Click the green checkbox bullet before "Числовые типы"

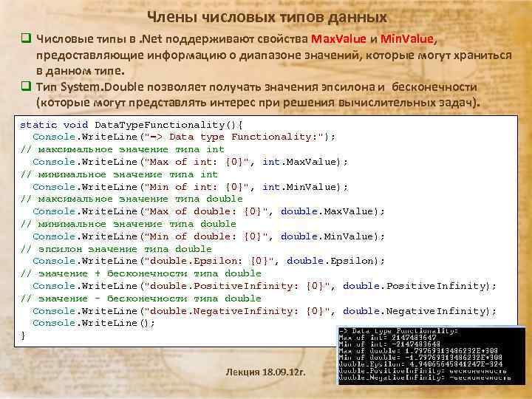(x=26, y=38)
